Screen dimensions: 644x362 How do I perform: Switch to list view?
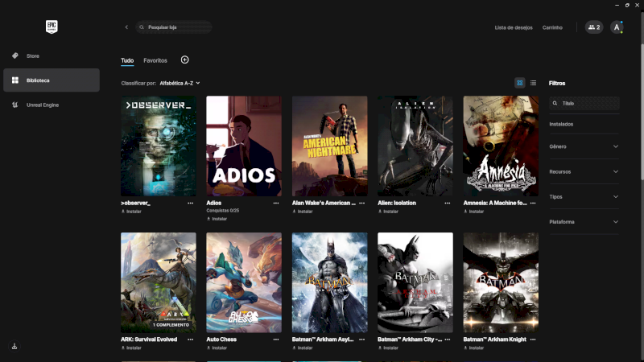(x=533, y=83)
